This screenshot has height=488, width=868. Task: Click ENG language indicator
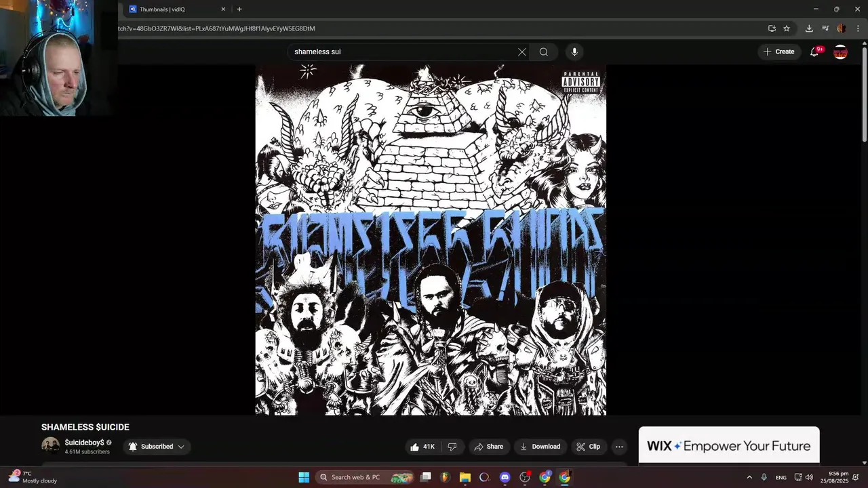[781, 477]
